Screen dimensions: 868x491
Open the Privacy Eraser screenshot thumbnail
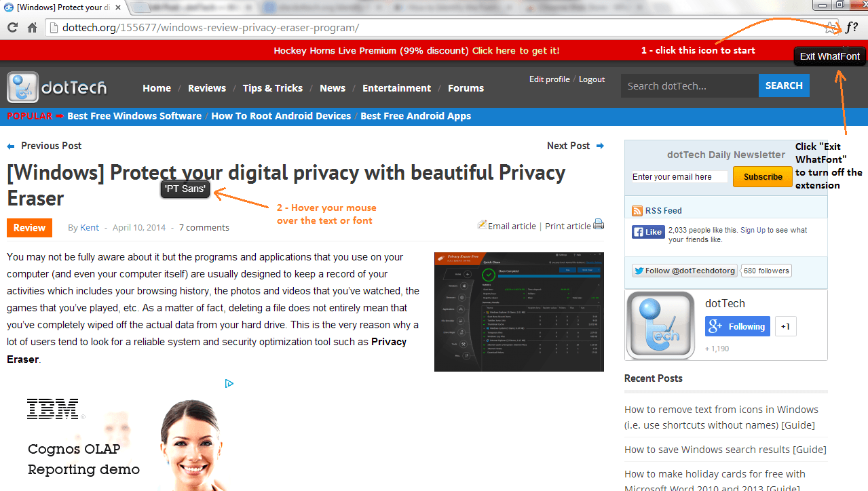coord(519,312)
